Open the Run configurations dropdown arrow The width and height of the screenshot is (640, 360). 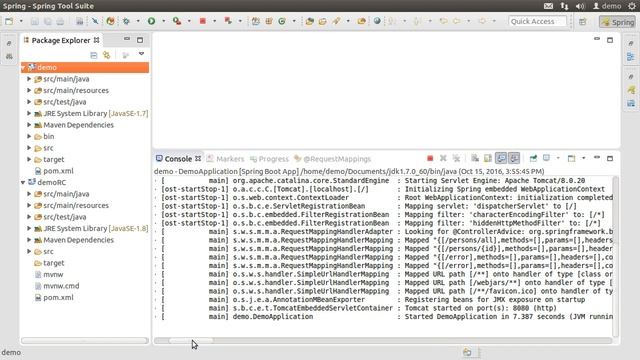click(x=163, y=21)
